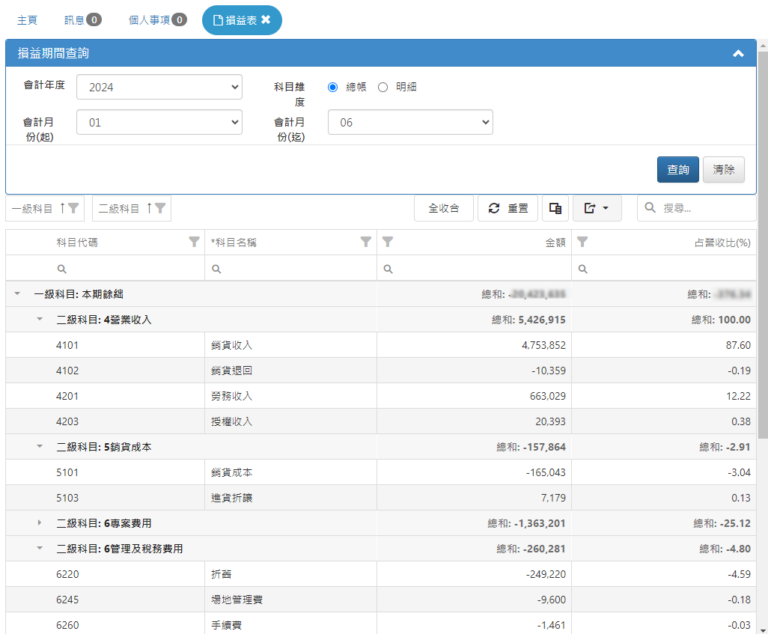Open the 會計年度 dropdown showing 2024

pyautogui.click(x=159, y=87)
